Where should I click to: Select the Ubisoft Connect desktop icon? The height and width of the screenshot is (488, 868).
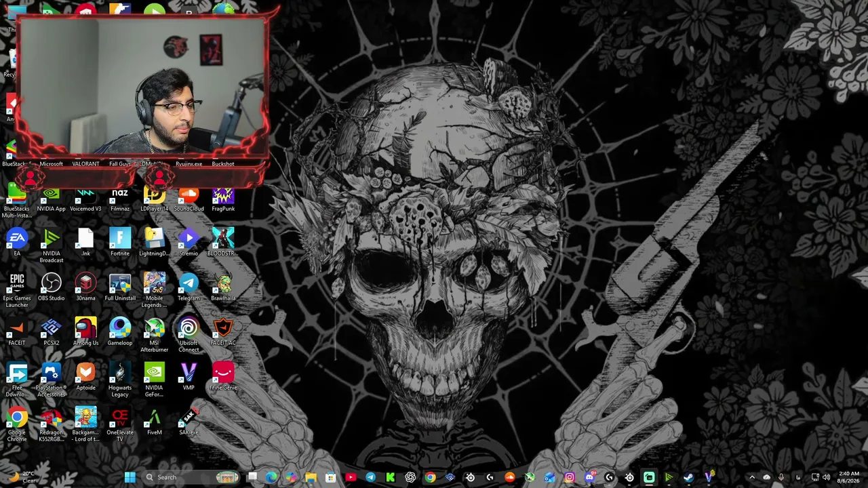[189, 335]
